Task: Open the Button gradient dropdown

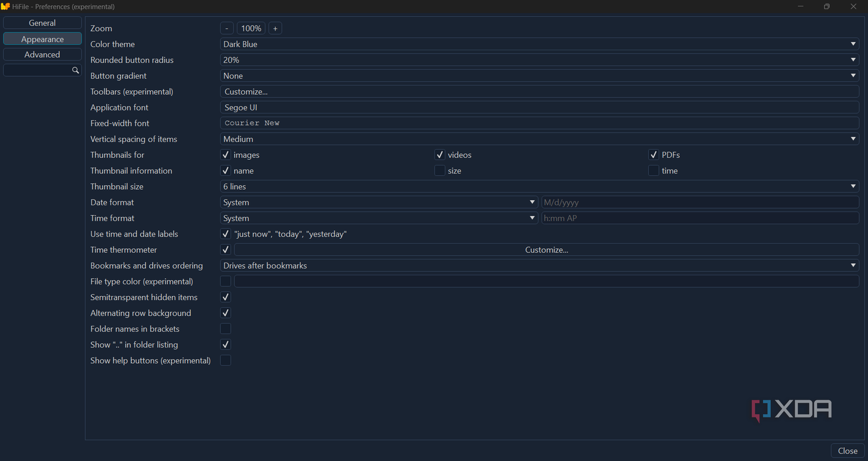Action: (539, 76)
